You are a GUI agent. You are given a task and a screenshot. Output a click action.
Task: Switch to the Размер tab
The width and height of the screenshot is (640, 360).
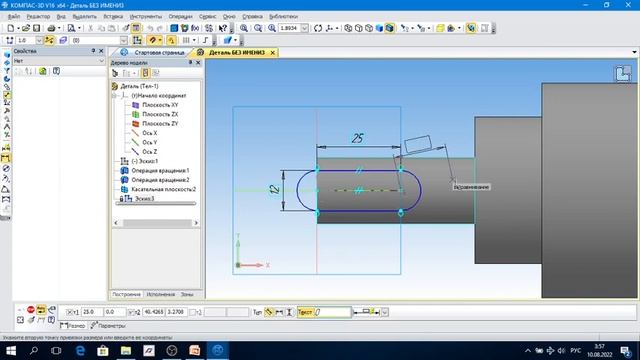point(73,326)
